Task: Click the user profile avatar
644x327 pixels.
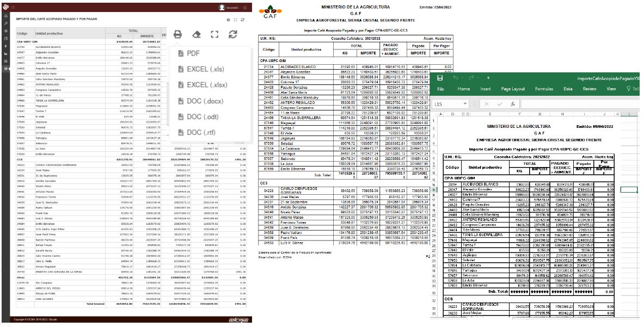Action: (x=222, y=8)
